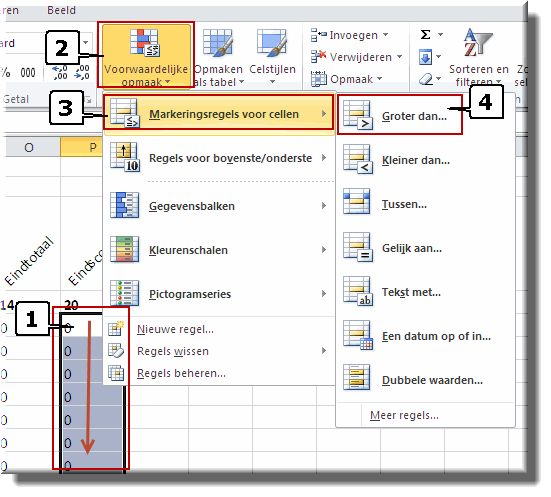Click Opmaken als tabel icon
The height and width of the screenshot is (497, 551).
click(x=218, y=43)
